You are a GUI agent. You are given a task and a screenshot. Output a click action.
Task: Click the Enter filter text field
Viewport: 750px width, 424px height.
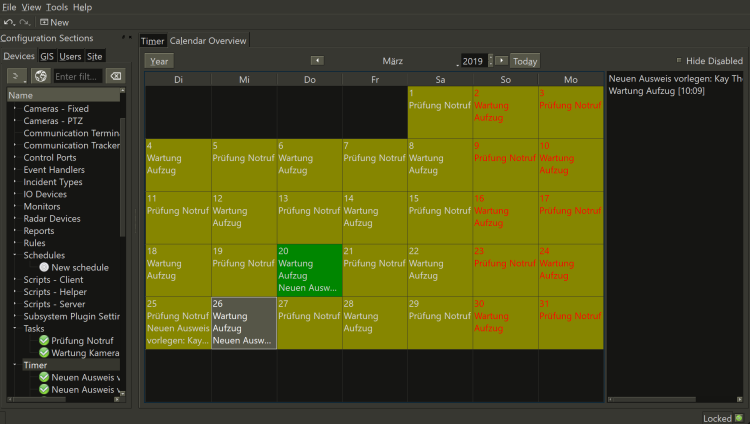click(x=77, y=76)
